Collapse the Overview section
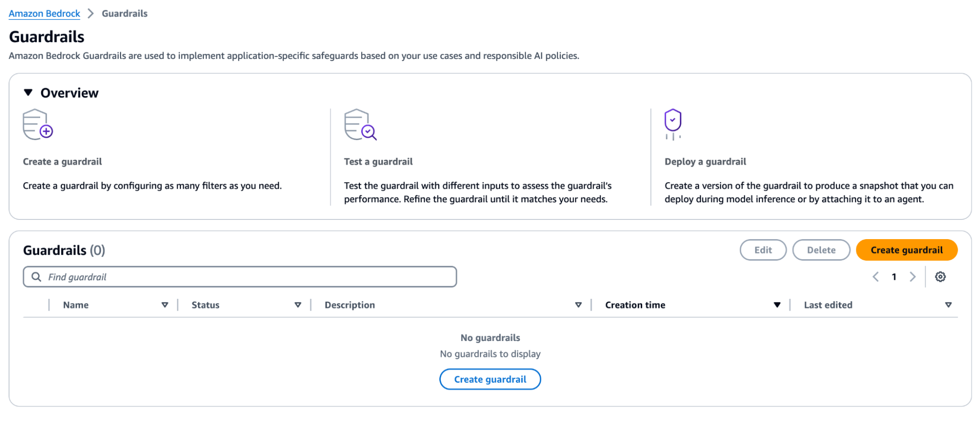This screenshot has width=980, height=440. pos(28,93)
